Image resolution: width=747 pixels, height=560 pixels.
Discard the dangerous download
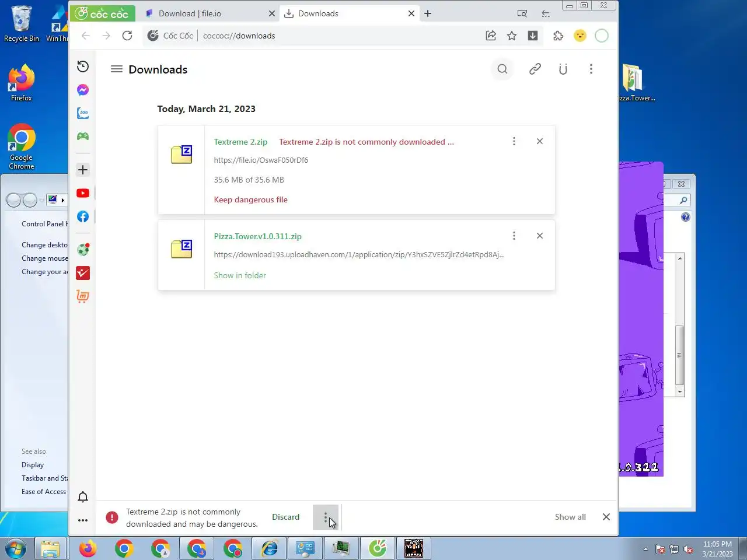click(x=285, y=517)
